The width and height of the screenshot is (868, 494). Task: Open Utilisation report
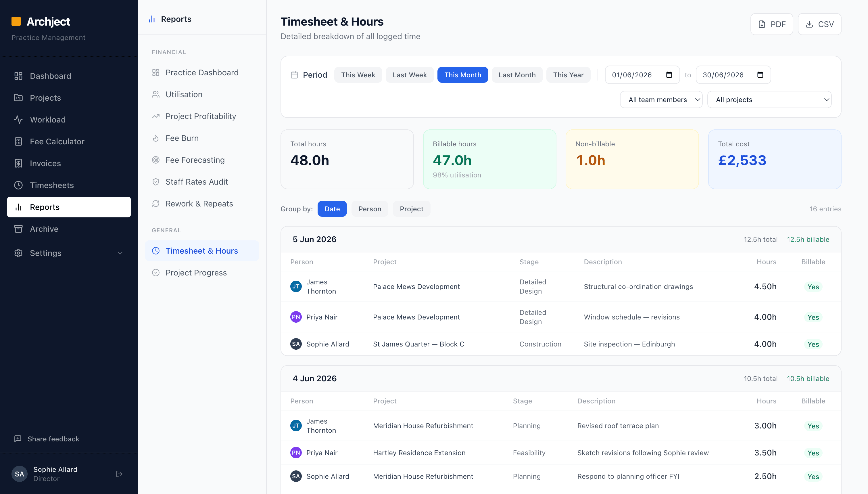click(202, 94)
